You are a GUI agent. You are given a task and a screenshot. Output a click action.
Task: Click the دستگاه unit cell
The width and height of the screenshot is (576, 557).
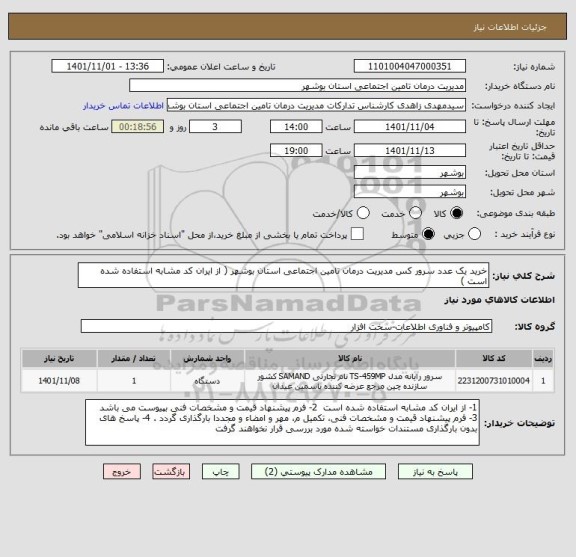(207, 381)
